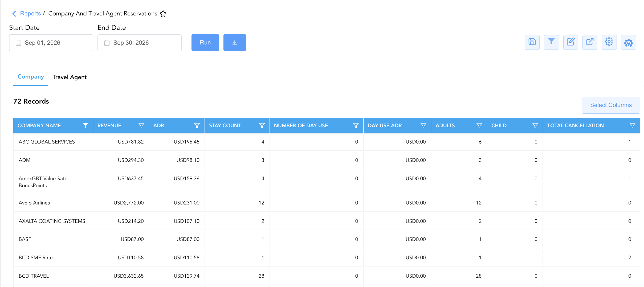
Task: Filter the Day Use ADR column
Action: (x=423, y=126)
